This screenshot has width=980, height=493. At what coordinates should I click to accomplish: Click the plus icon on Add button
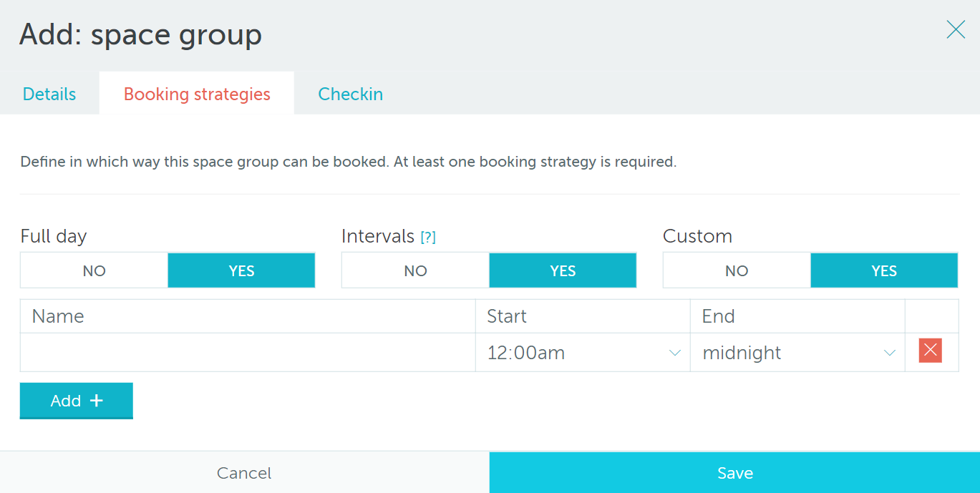pos(97,401)
